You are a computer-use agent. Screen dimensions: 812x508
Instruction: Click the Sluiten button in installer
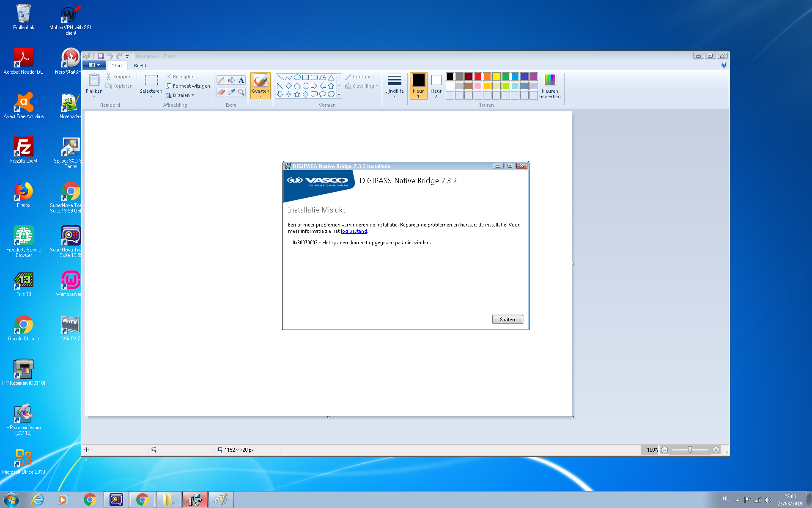507,320
